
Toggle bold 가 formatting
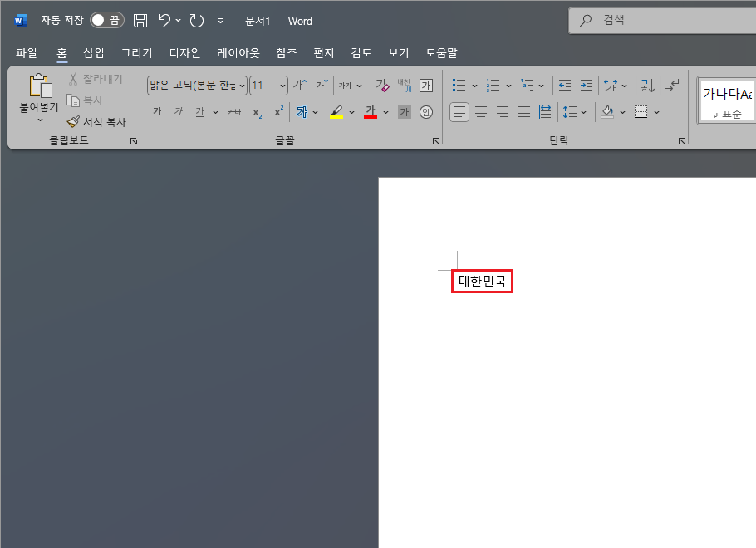pos(157,112)
